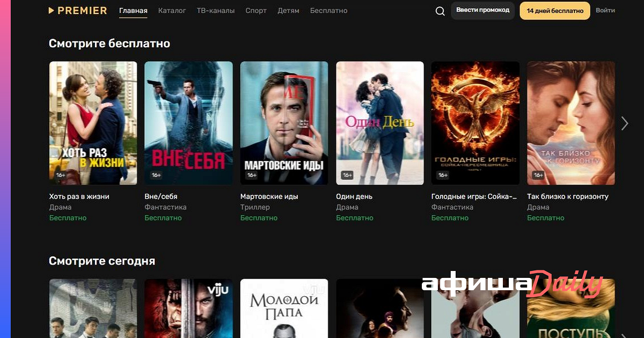Click the Один день title text

point(354,196)
